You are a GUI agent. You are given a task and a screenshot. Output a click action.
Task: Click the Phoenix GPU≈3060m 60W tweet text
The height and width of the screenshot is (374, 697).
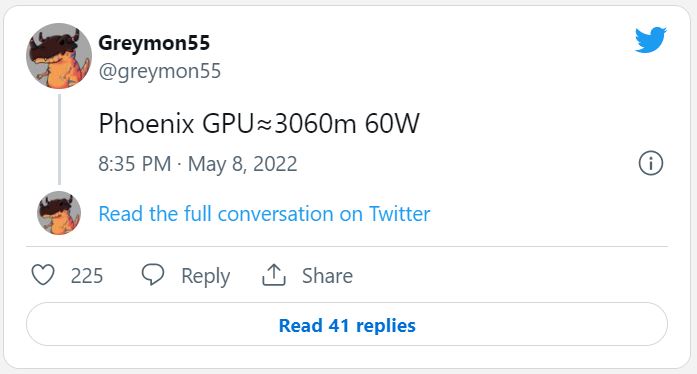pos(259,123)
